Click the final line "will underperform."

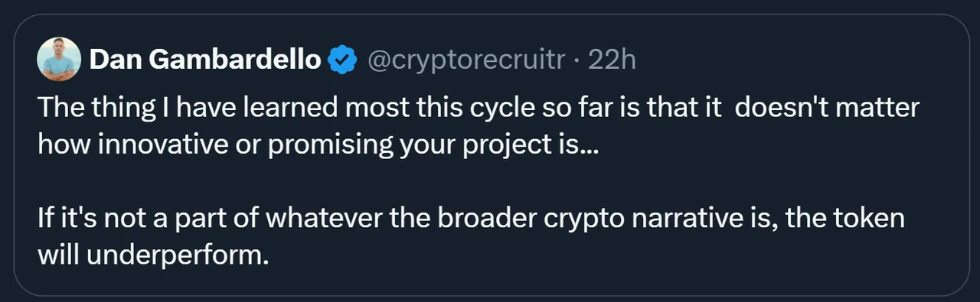pos(153,255)
